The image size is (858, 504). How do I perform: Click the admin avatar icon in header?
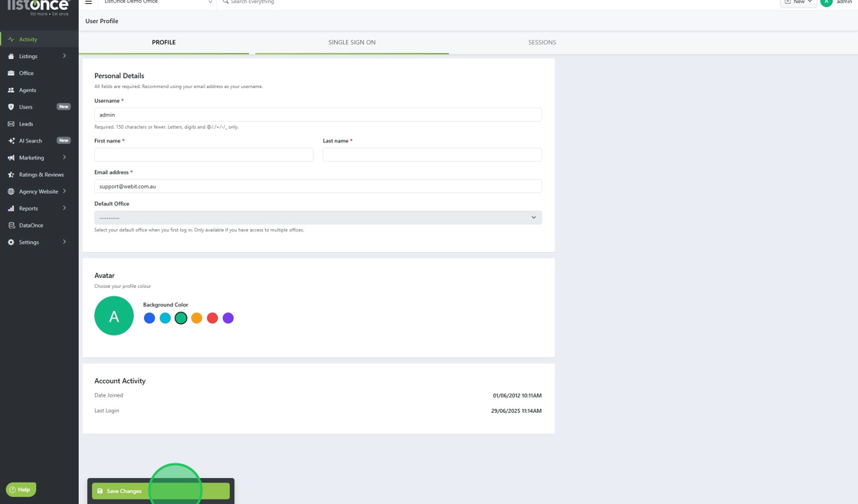pyautogui.click(x=827, y=2)
